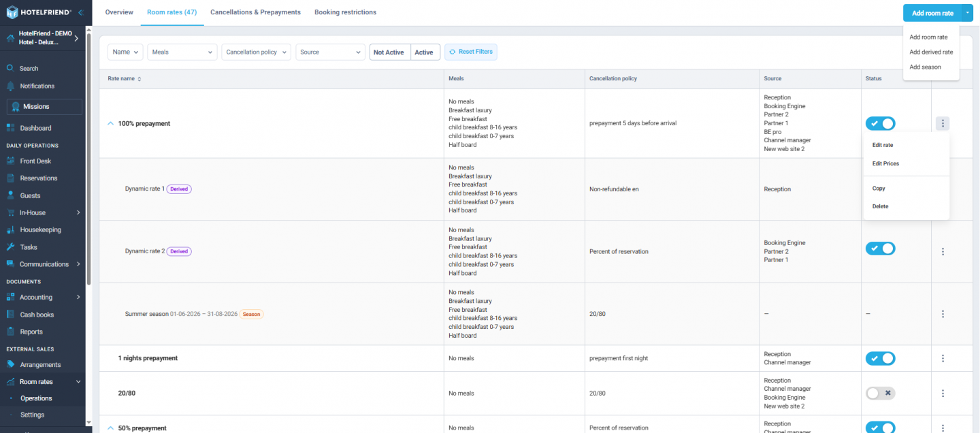Open Tasks wrench icon
Screen dimensions: 980x433
(10, 247)
